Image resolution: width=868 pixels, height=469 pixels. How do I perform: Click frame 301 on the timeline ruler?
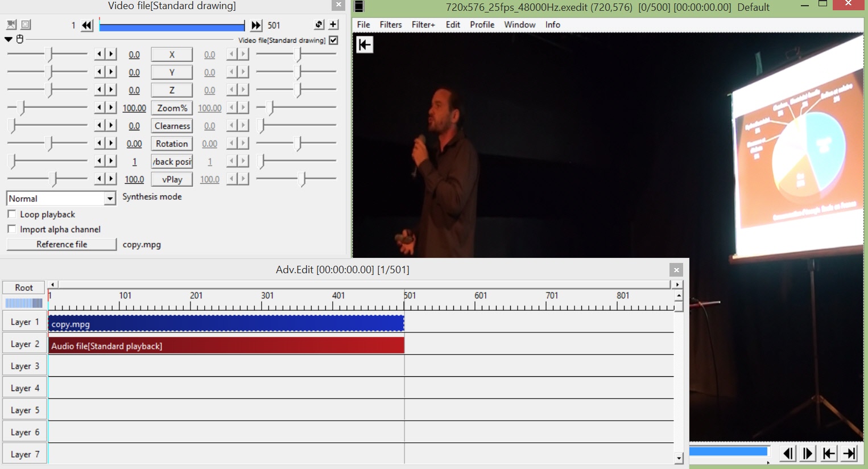(x=267, y=295)
